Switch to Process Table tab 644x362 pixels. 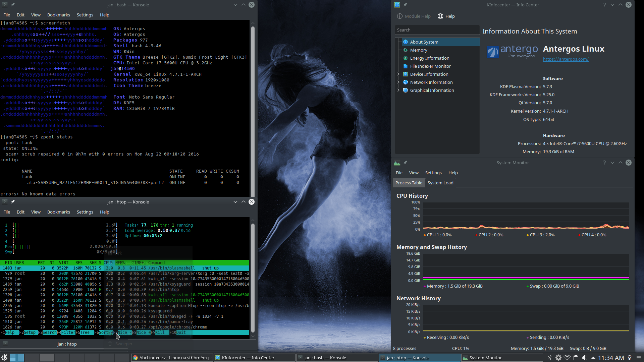click(x=409, y=183)
